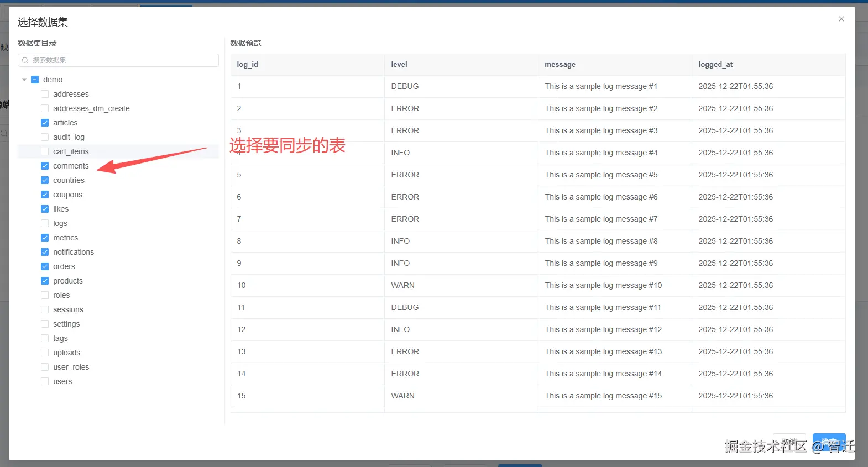Click the blue confirm button at bottom right
The height and width of the screenshot is (467, 868).
click(x=829, y=442)
